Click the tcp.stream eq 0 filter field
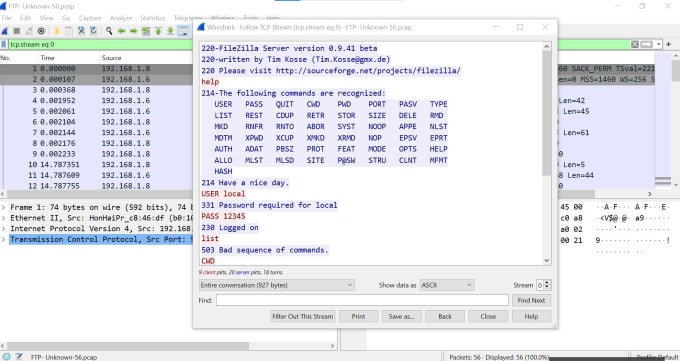The image size is (680, 361). point(319,44)
